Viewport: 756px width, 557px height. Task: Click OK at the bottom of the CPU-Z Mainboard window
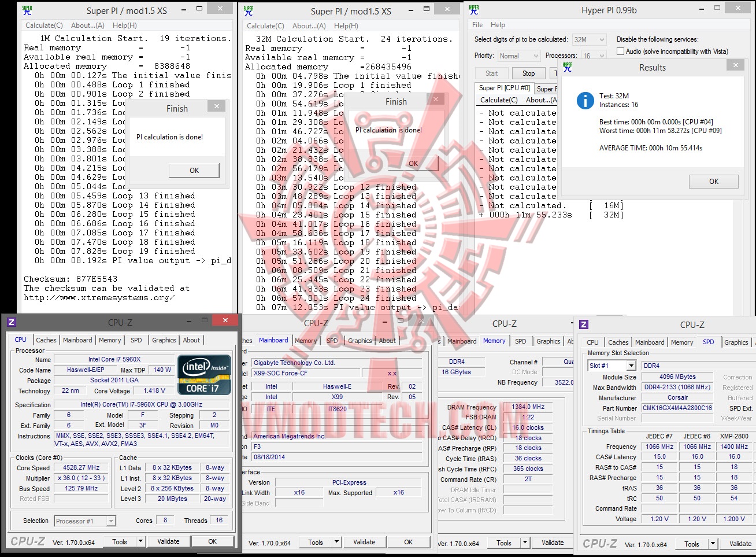pos(409,542)
